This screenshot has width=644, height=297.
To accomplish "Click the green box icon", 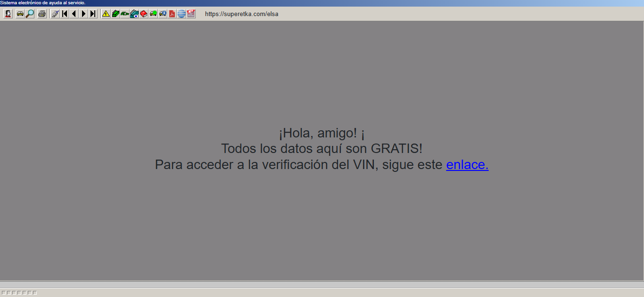I will tap(116, 14).
